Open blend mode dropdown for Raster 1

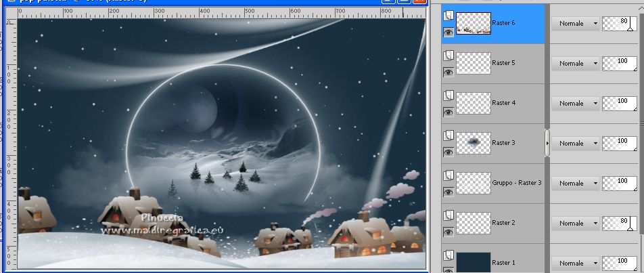pos(574,263)
